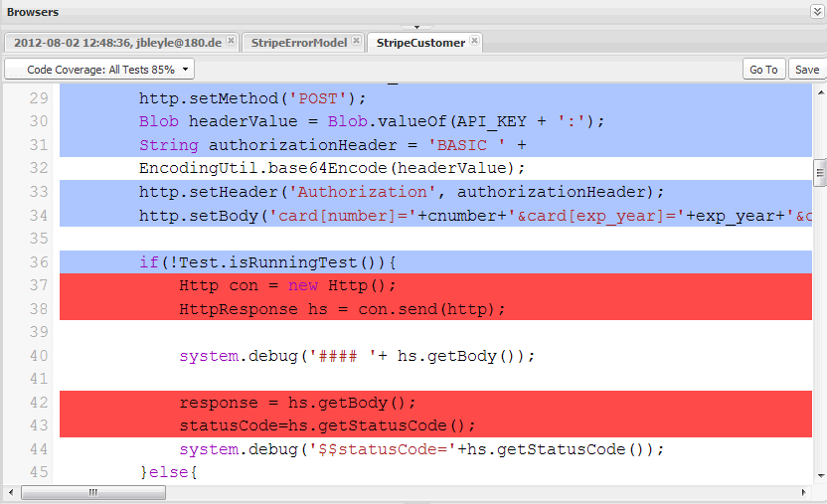
Task: Save the current file
Action: [x=807, y=70]
